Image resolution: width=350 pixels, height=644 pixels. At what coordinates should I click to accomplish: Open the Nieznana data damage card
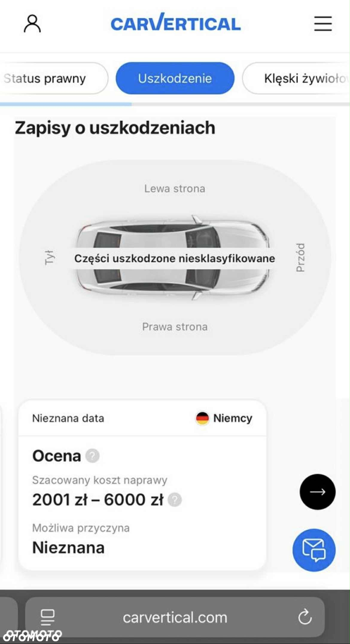(x=142, y=485)
